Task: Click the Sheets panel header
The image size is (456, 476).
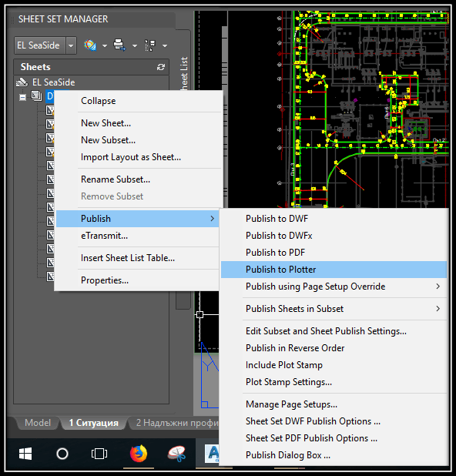Action: pyautogui.click(x=91, y=67)
